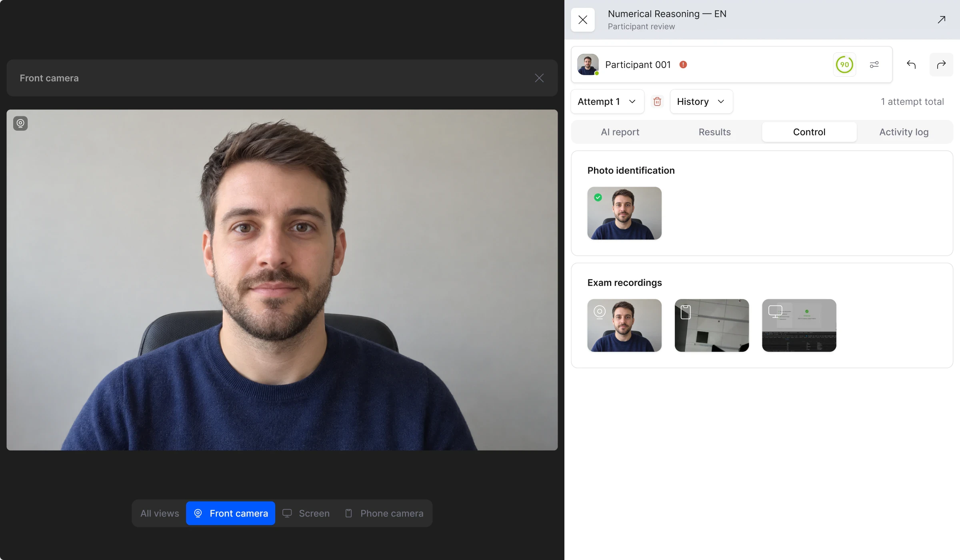960x560 pixels.
Task: Go to previous participant arrow
Action: click(x=911, y=64)
